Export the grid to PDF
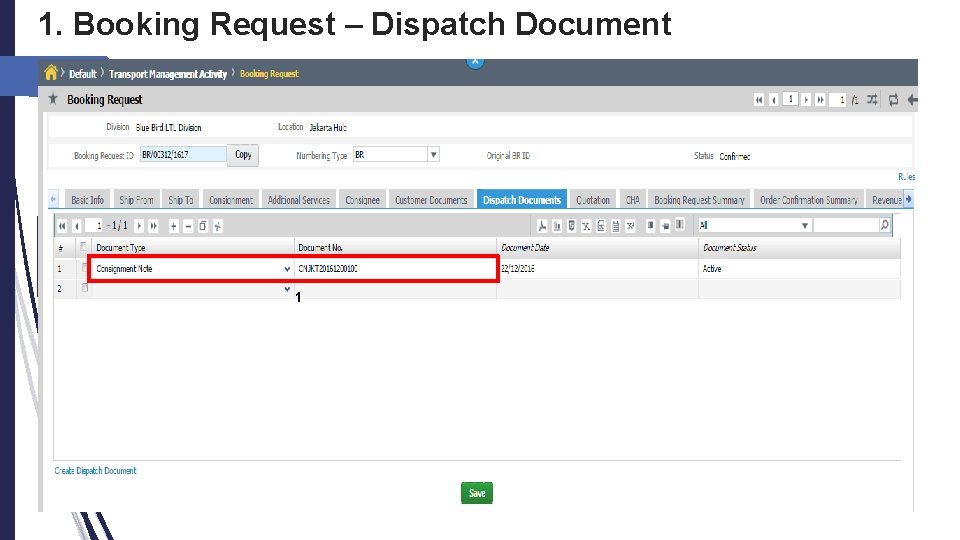The image size is (960, 540). tap(542, 226)
